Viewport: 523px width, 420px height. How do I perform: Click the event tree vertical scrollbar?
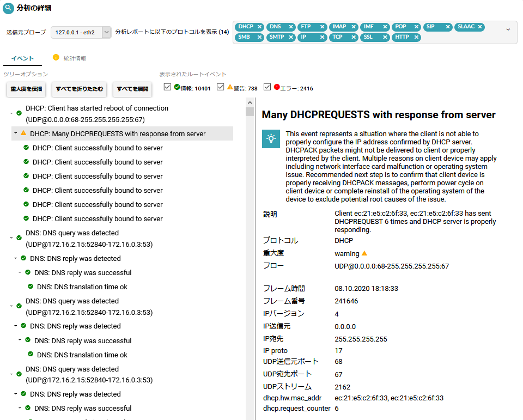coord(250,218)
